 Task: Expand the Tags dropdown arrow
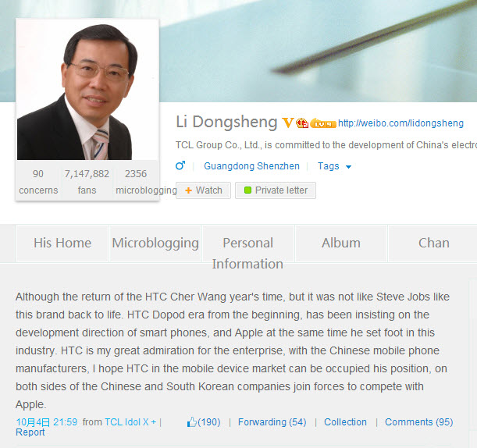(x=349, y=167)
